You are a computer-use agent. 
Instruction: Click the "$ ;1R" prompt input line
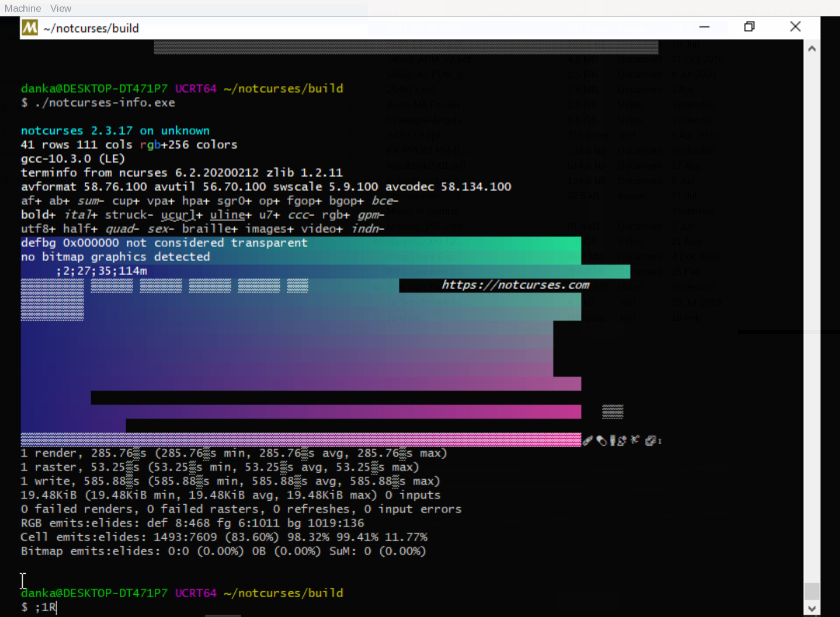tap(39, 608)
